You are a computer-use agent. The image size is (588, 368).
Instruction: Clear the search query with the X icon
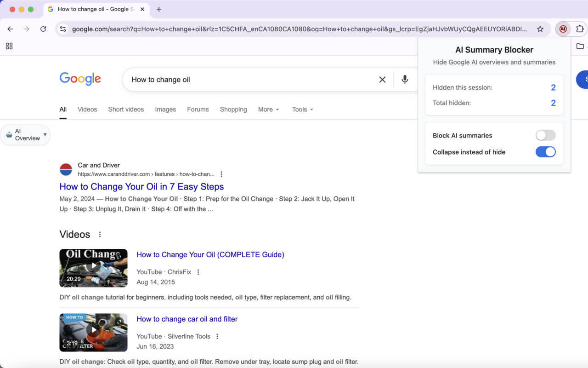(x=382, y=79)
